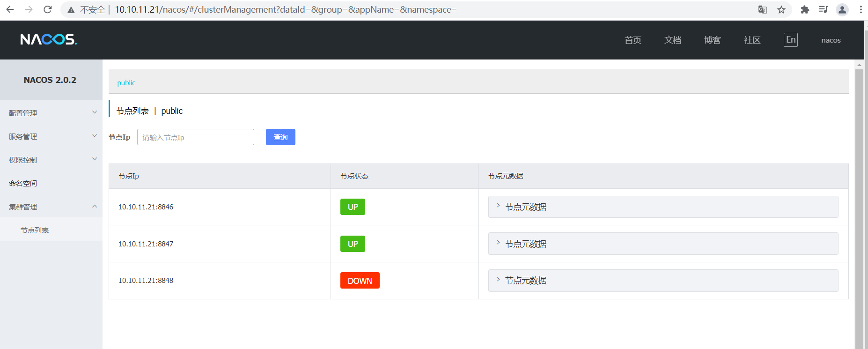868x349 pixels.
Task: Expand the 服务管理 sidebar menu
Action: 51,136
